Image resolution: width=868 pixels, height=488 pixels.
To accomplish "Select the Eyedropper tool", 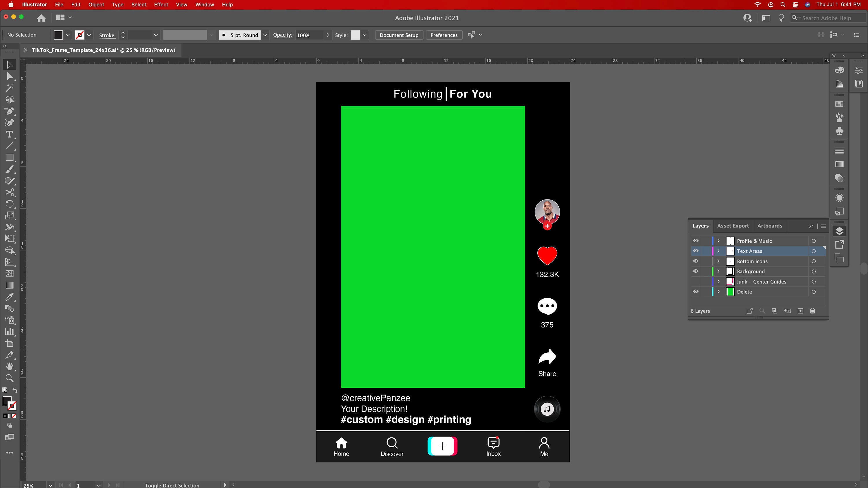I will [x=10, y=297].
